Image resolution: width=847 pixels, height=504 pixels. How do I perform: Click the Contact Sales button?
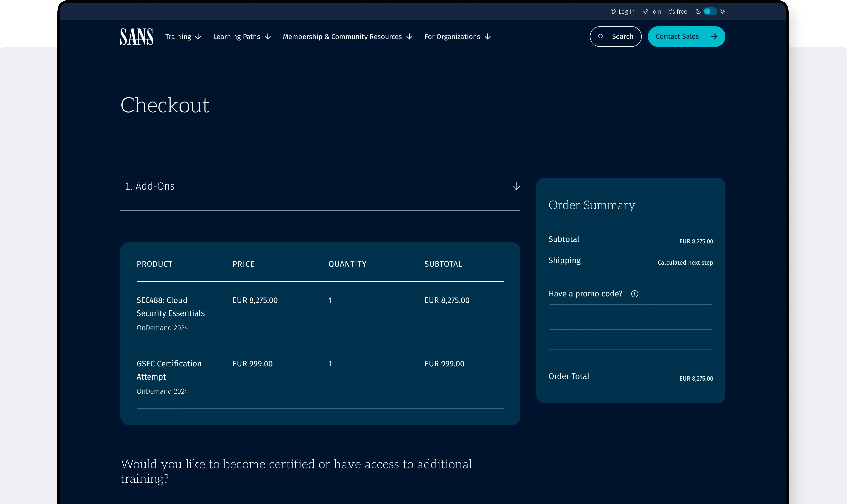686,37
